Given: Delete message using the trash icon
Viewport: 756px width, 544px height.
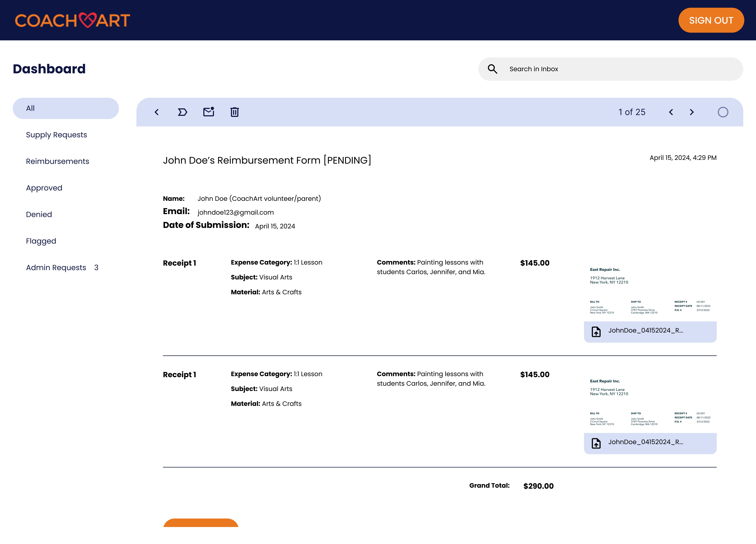Looking at the screenshot, I should tap(235, 112).
